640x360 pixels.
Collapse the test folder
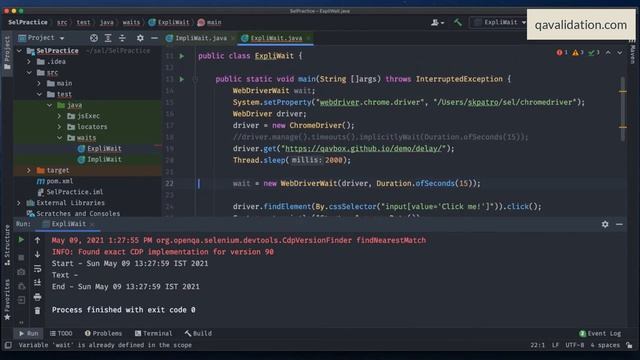click(x=39, y=94)
